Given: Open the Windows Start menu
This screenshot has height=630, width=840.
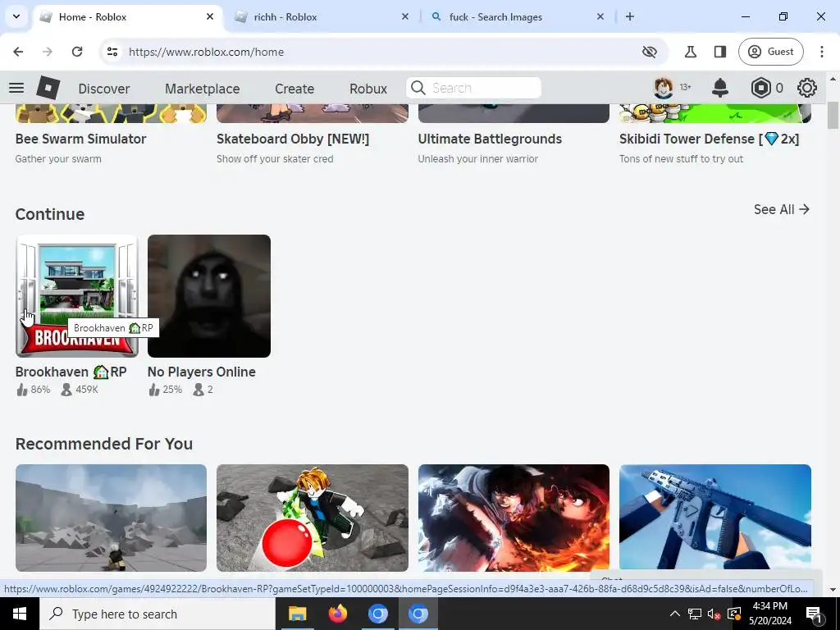Looking at the screenshot, I should coord(20,614).
